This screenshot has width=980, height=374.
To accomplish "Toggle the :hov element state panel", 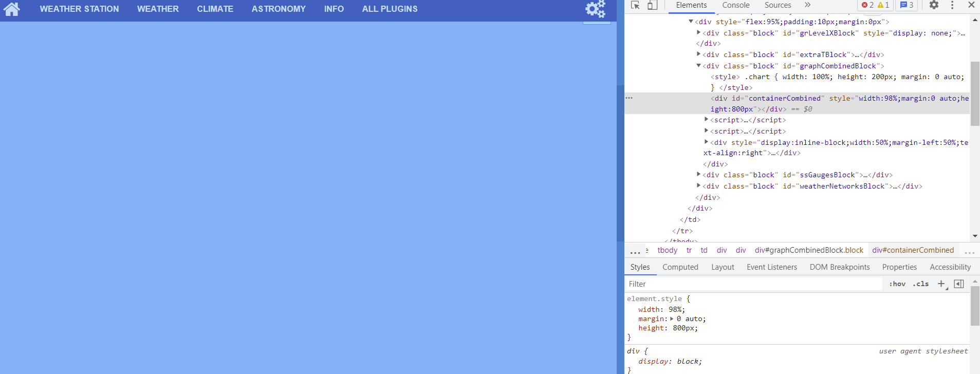I will (x=897, y=284).
